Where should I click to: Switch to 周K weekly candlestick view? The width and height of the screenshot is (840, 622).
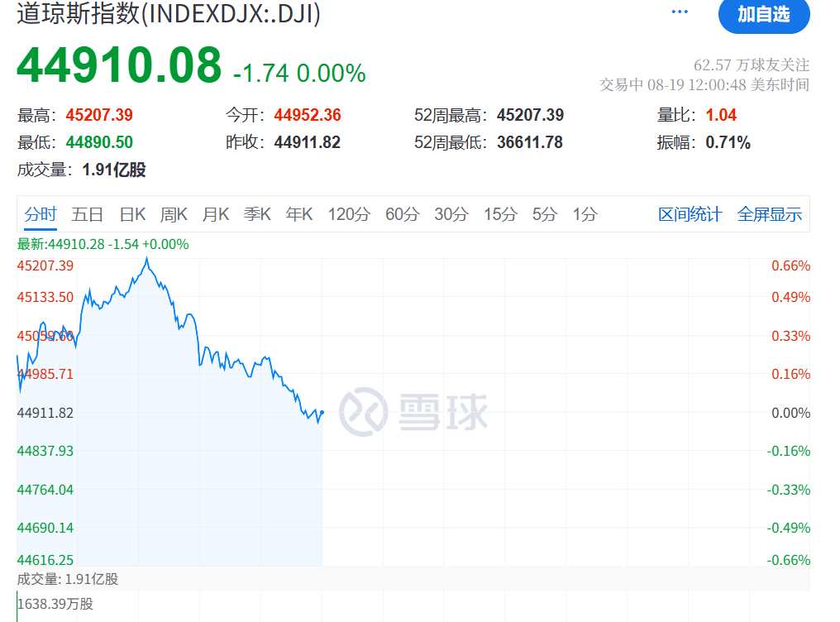coord(174,215)
